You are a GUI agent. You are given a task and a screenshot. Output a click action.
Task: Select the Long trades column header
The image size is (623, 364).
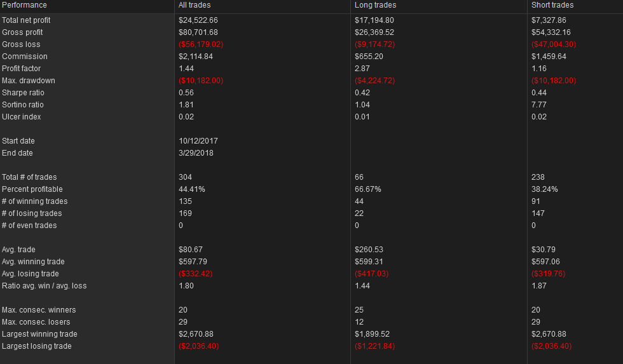(375, 5)
